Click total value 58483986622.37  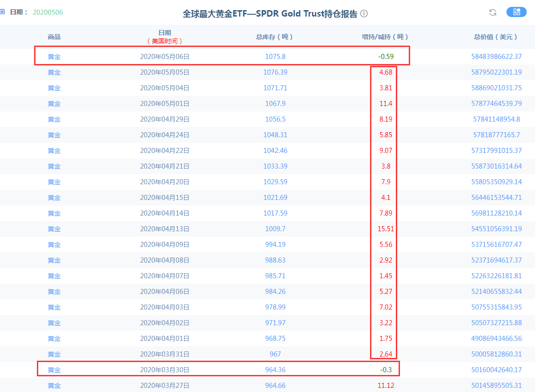coord(496,57)
